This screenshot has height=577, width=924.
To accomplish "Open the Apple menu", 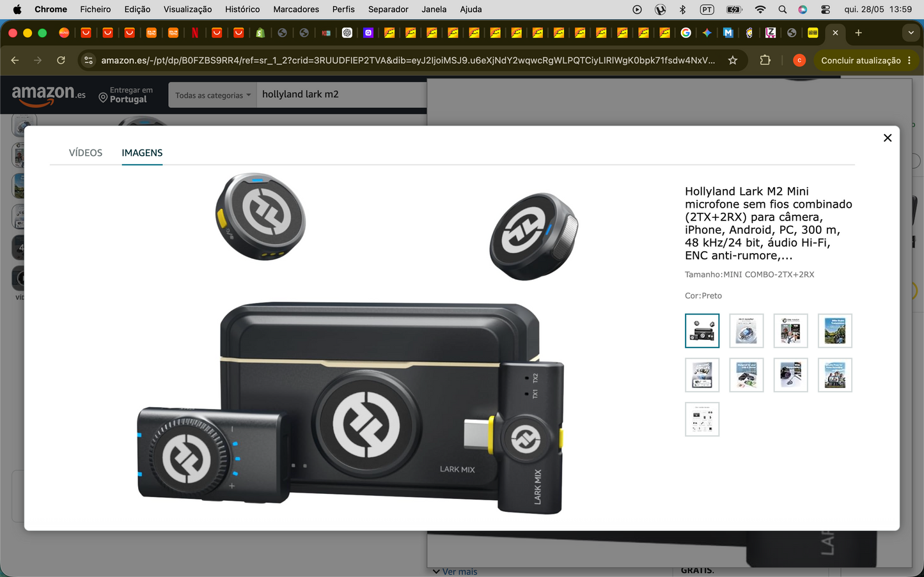I will [x=17, y=9].
